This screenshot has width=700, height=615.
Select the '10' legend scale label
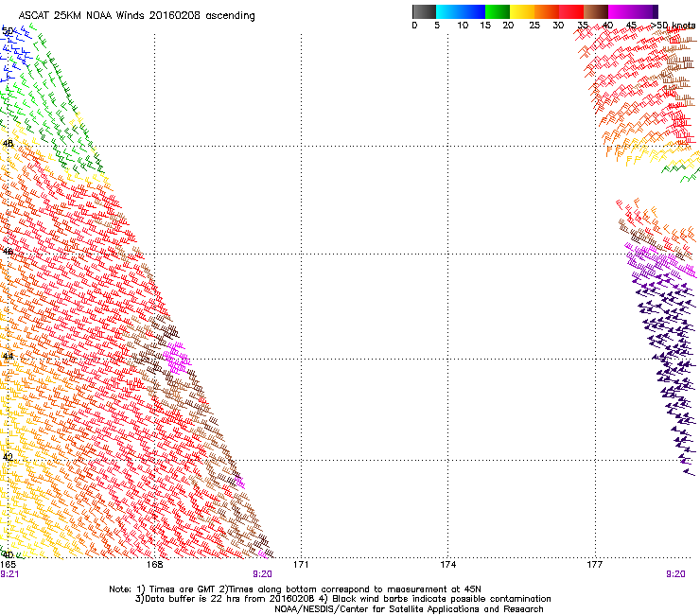point(463,25)
